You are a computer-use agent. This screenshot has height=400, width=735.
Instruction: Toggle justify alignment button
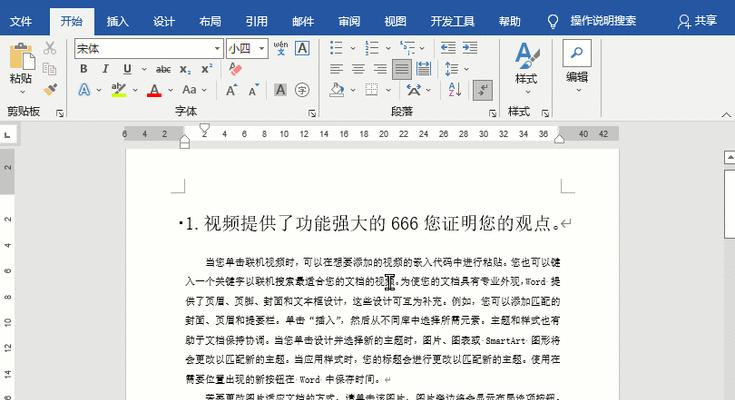[402, 69]
